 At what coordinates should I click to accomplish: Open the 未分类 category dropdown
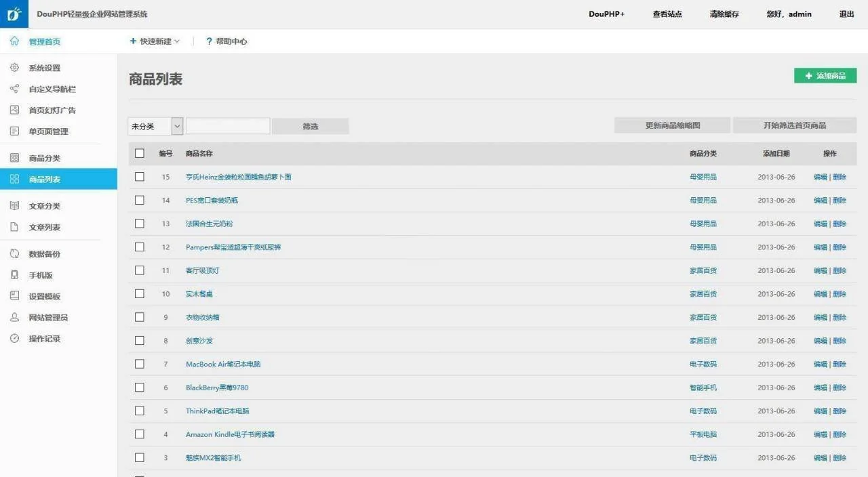click(x=156, y=126)
